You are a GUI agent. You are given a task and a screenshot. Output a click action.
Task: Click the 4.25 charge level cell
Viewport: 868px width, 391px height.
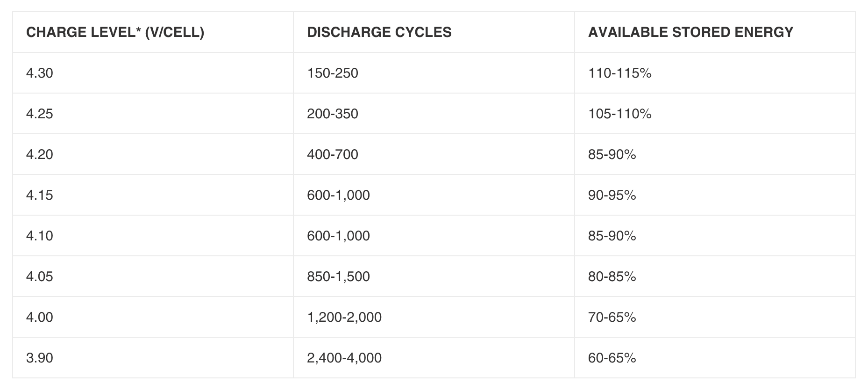(153, 114)
